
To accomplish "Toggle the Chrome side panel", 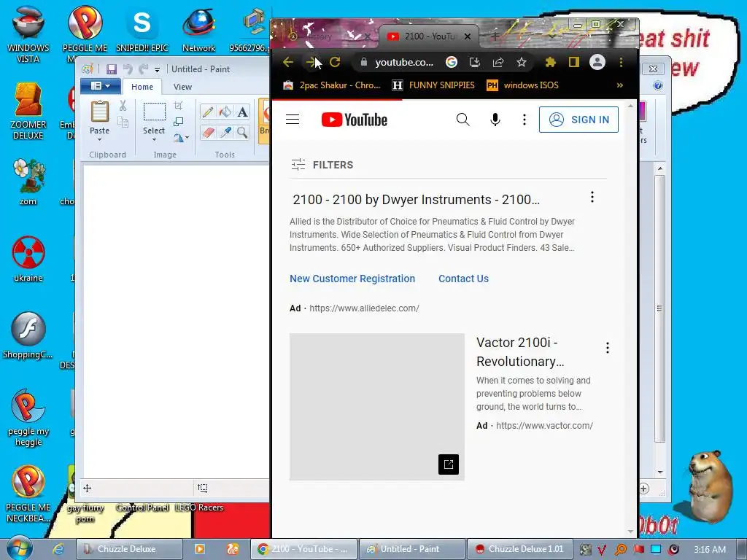I will 573,62.
